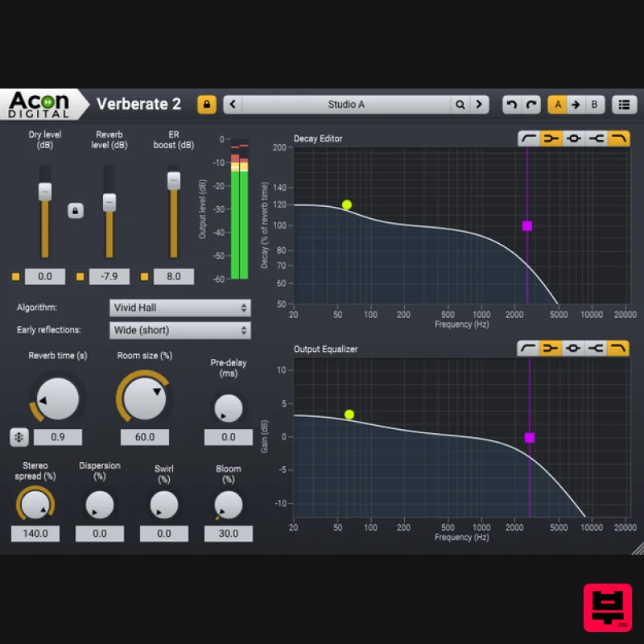Open the Algorithm dropdown showing Vivid Hall
The width and height of the screenshot is (644, 644).
180,308
